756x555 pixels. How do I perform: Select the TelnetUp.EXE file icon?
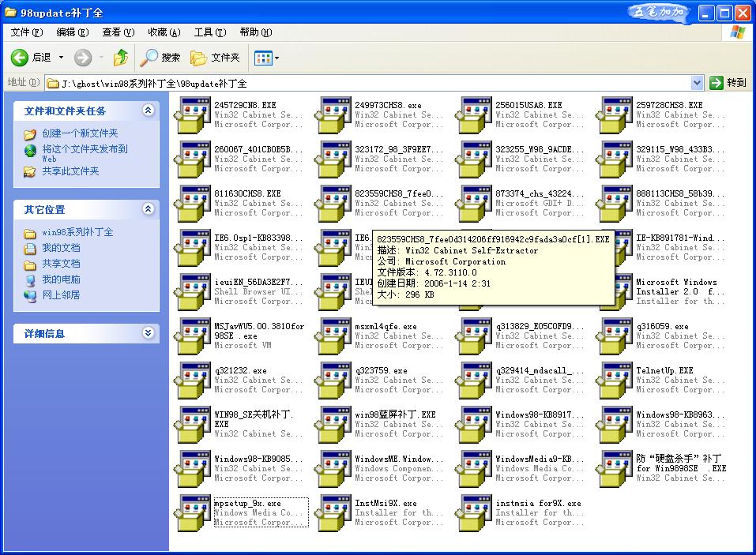click(615, 381)
